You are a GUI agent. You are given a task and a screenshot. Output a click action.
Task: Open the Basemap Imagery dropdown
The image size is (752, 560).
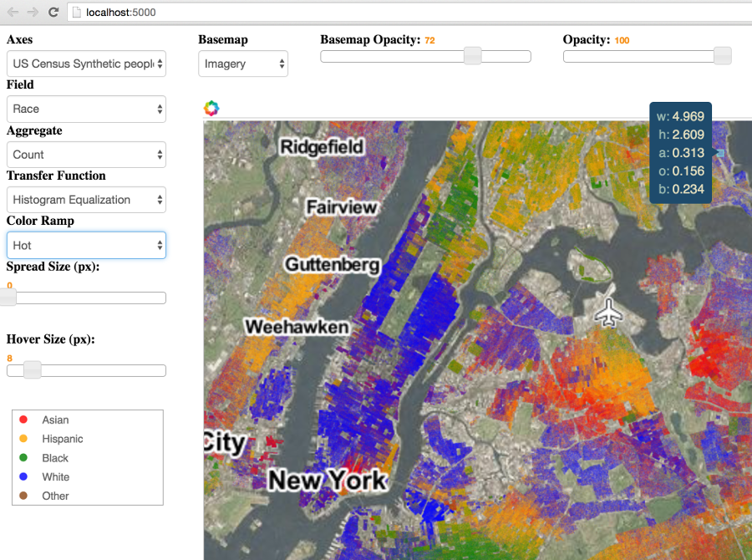tap(243, 64)
